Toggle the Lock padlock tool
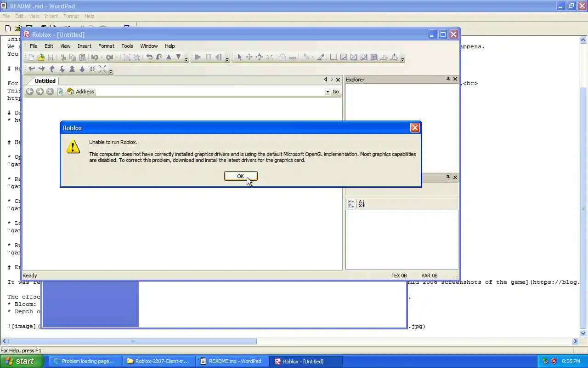Screen dimensions: 588x368 (283, 57)
